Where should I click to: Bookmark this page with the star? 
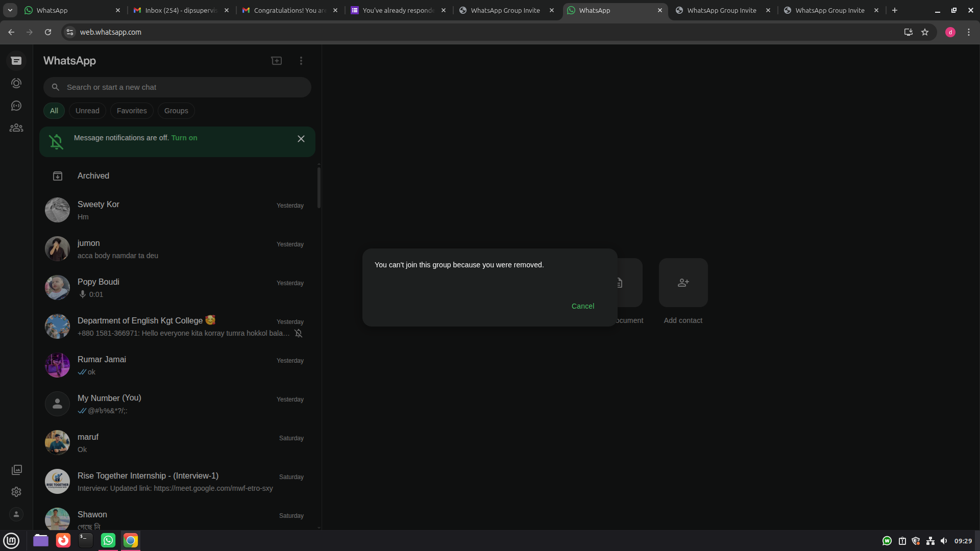point(925,32)
